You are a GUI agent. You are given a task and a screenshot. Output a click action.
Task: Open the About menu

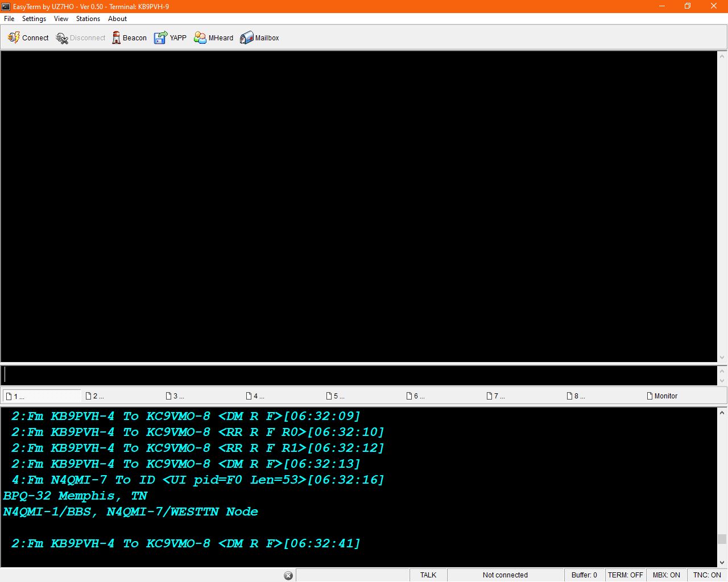pyautogui.click(x=118, y=19)
